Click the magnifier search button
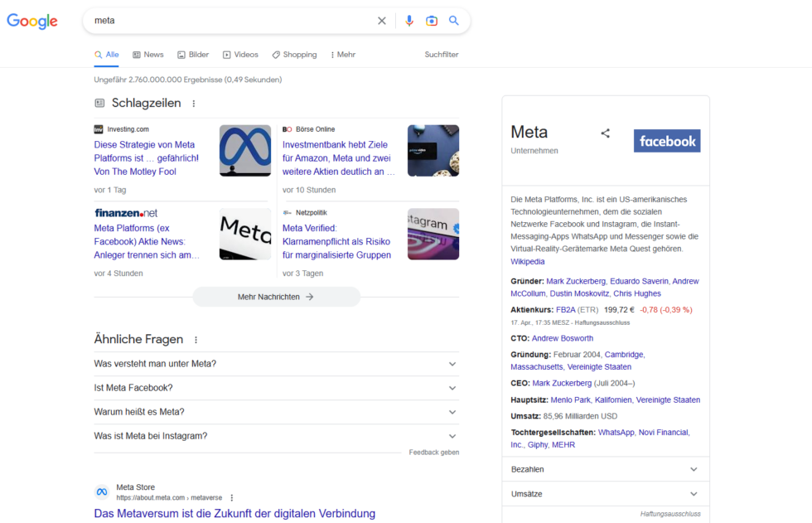812x523 pixels. pos(454,20)
